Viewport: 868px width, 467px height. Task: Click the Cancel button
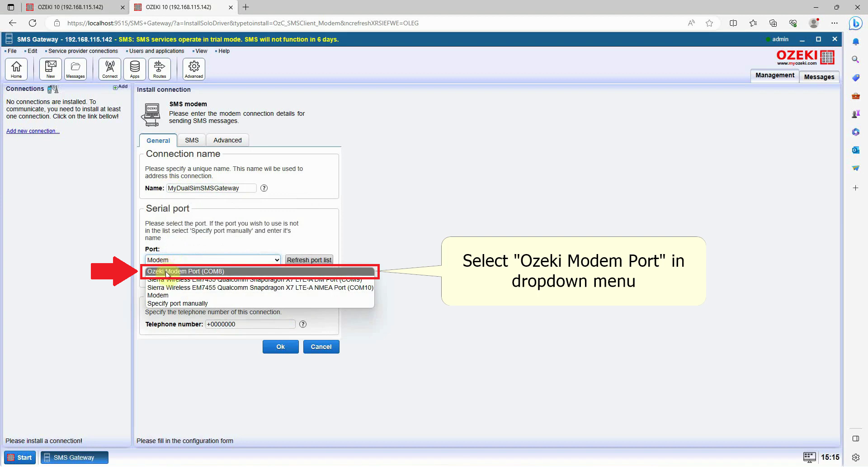[x=321, y=347]
